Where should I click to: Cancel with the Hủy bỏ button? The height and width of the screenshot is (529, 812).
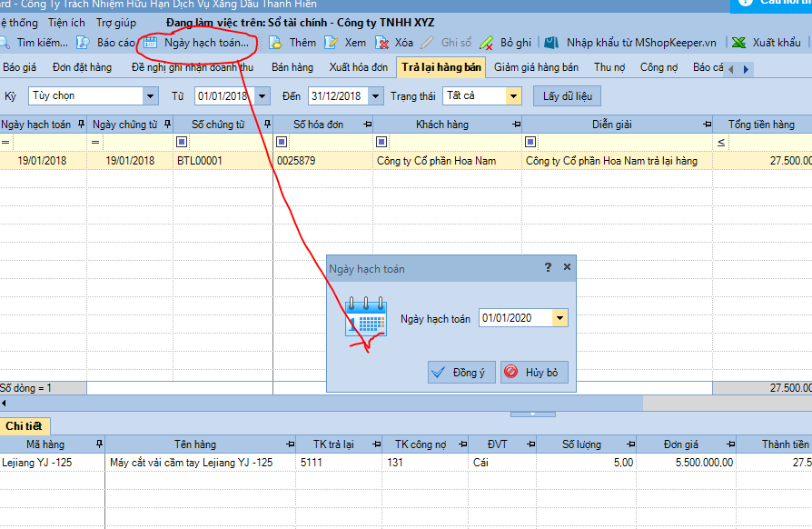[534, 373]
